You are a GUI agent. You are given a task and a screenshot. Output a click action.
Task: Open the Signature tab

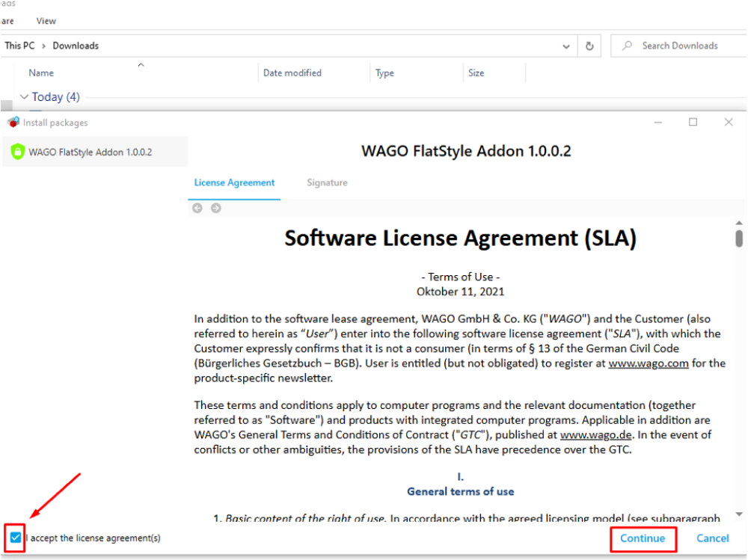click(x=327, y=182)
